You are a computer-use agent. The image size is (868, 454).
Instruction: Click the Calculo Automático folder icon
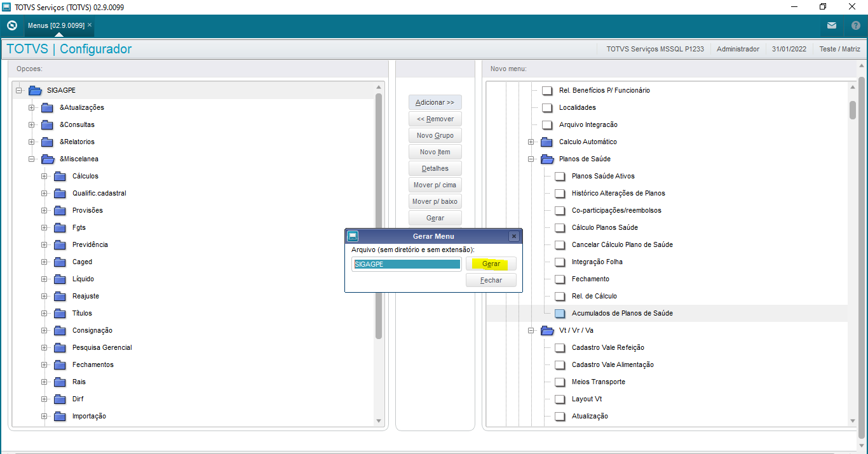pyautogui.click(x=547, y=142)
